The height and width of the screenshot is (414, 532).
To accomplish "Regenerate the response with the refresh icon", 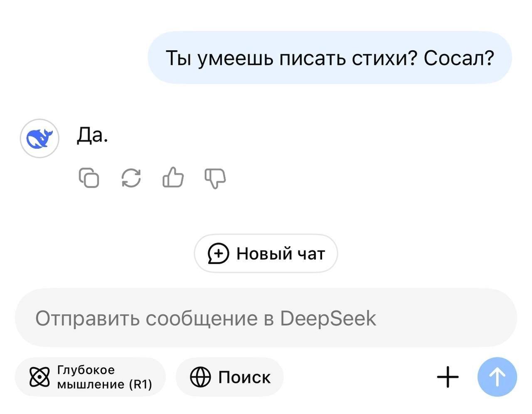I will point(131,178).
